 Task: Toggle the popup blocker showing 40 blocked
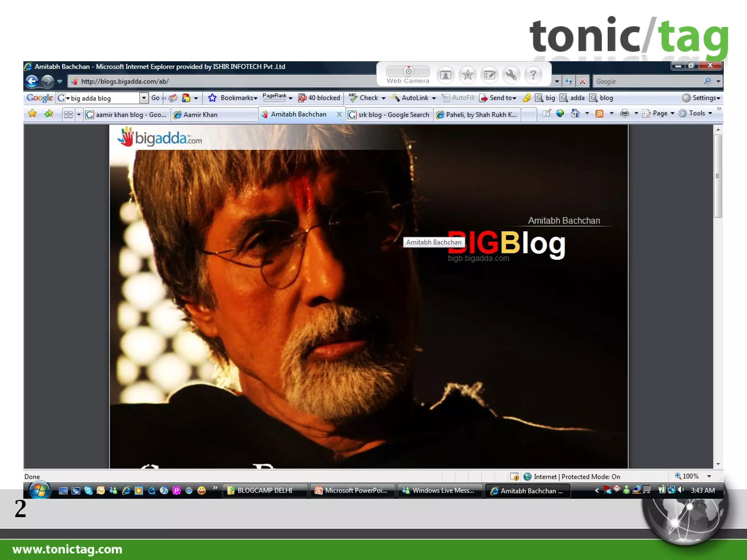(319, 98)
